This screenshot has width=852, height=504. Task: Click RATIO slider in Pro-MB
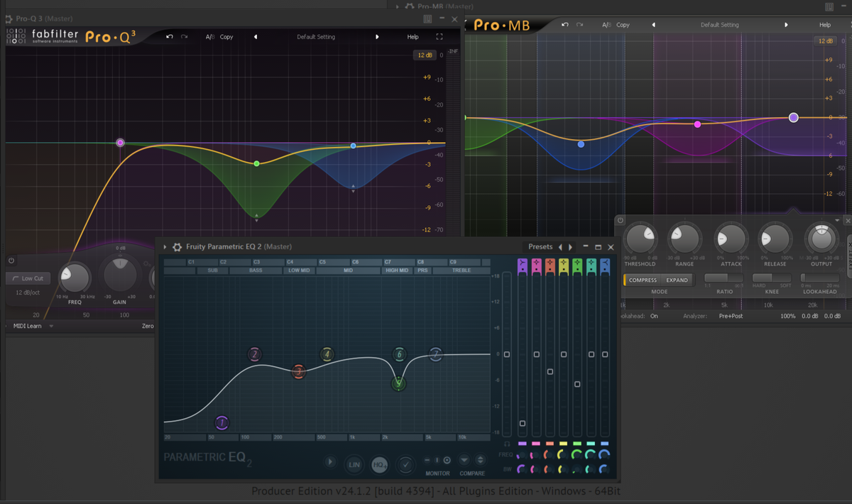point(724,278)
